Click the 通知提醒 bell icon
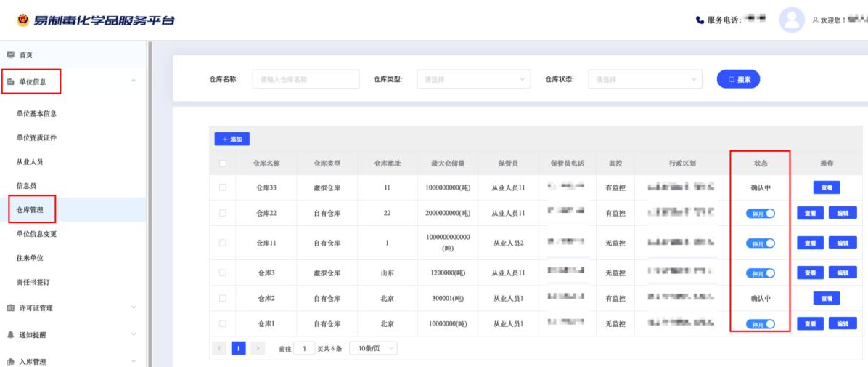 coord(10,334)
